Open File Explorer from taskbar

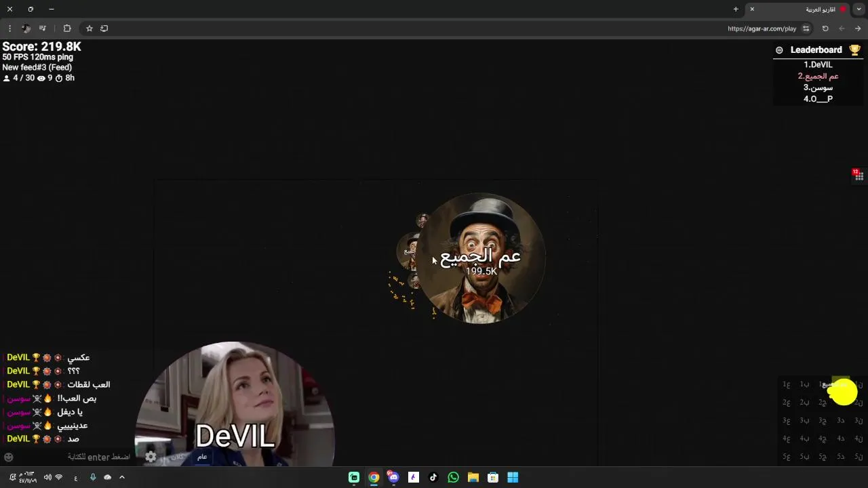click(x=473, y=478)
